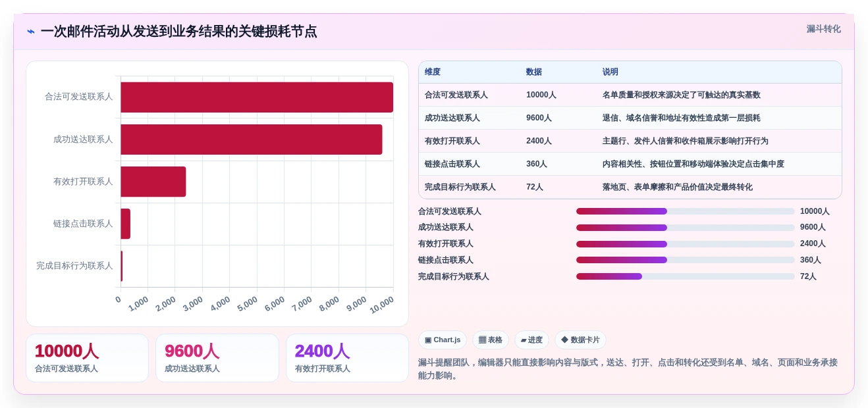Viewport: 868px width, 408px height.
Task: Open the 9600人 data card
Action: [x=217, y=358]
